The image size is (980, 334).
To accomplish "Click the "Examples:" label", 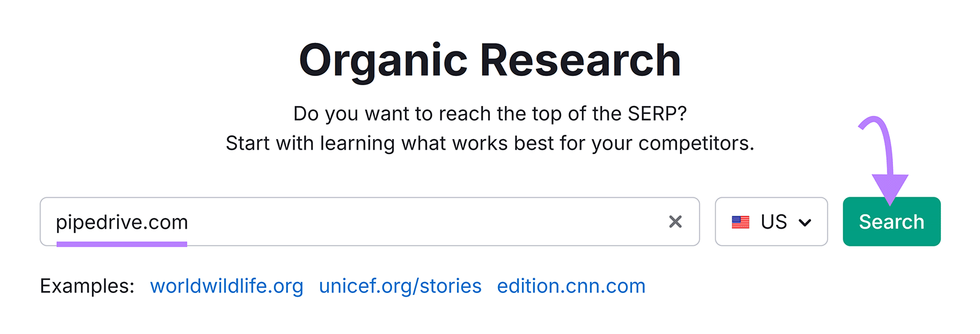I will pyautogui.click(x=87, y=286).
